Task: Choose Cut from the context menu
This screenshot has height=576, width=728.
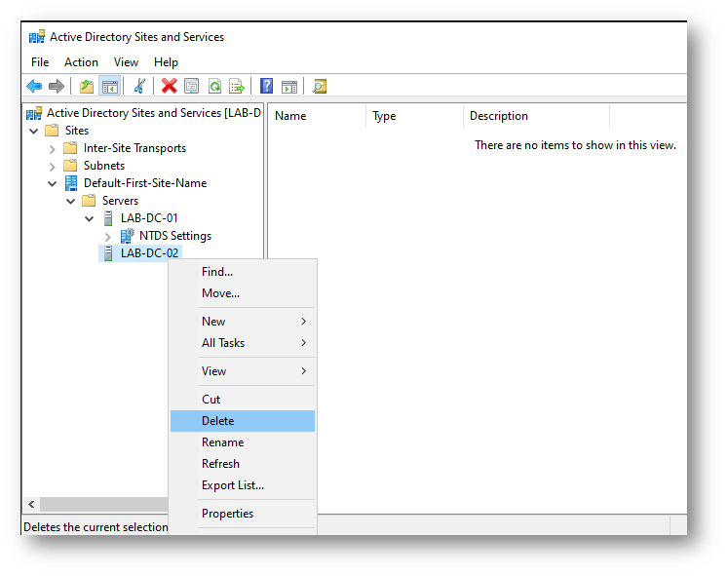Action: [x=243, y=400]
